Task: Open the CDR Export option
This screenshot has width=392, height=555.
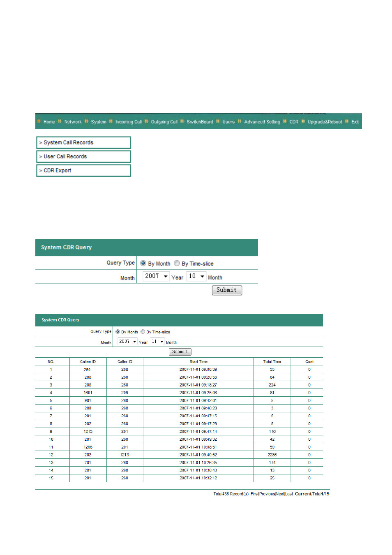Action: [83, 171]
